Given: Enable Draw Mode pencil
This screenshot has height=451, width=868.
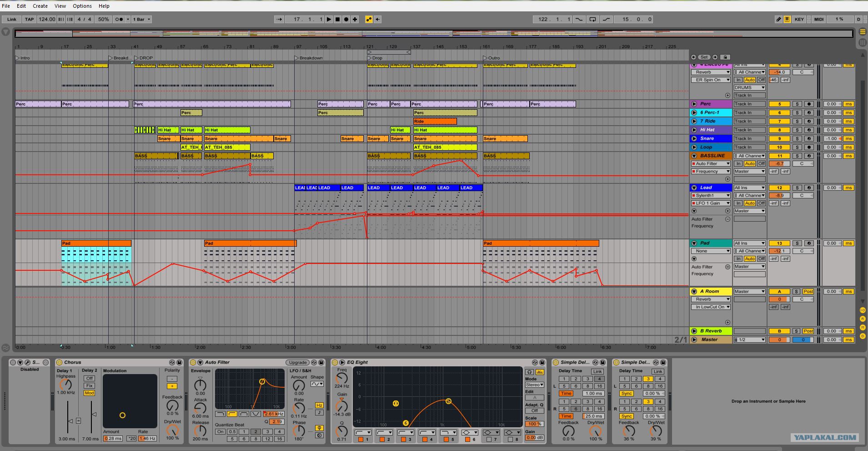Looking at the screenshot, I should [779, 19].
